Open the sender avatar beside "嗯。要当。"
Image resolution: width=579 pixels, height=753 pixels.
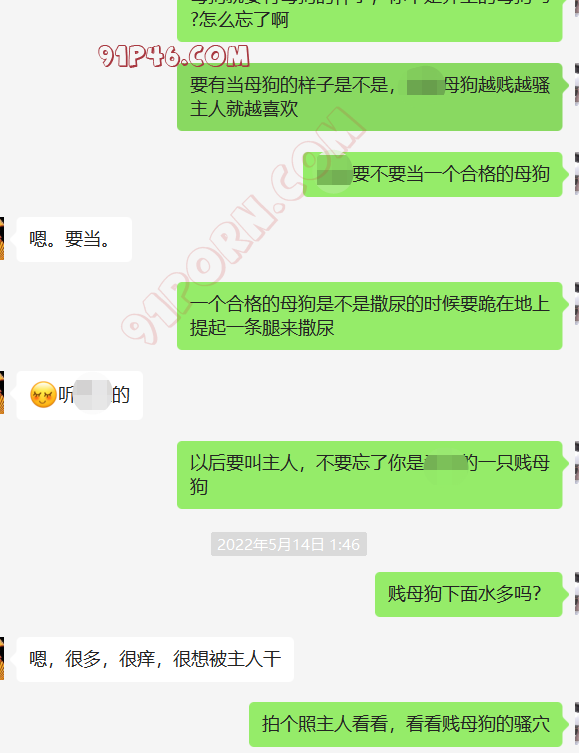[x=1, y=239]
